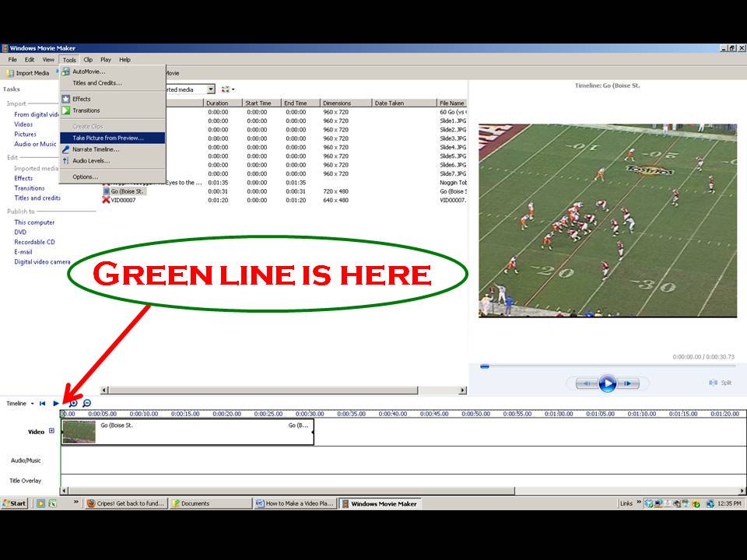Open Titles and credits task link
This screenshot has width=747, height=560.
tap(37, 198)
